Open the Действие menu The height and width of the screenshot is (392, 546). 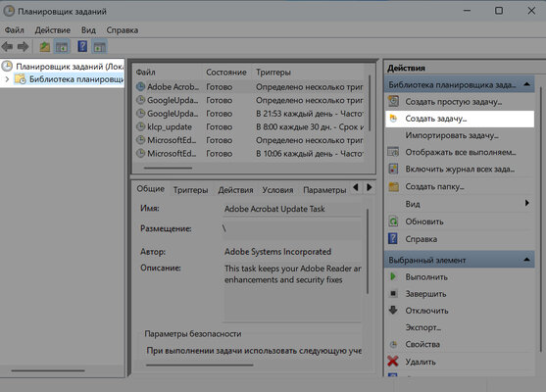pyautogui.click(x=53, y=30)
